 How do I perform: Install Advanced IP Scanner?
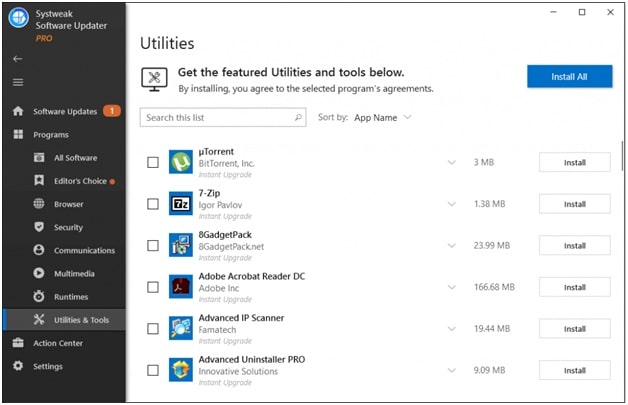click(574, 329)
